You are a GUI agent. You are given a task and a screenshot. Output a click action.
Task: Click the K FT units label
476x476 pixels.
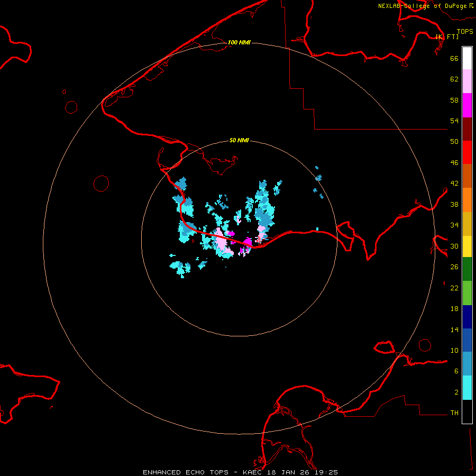click(447, 36)
